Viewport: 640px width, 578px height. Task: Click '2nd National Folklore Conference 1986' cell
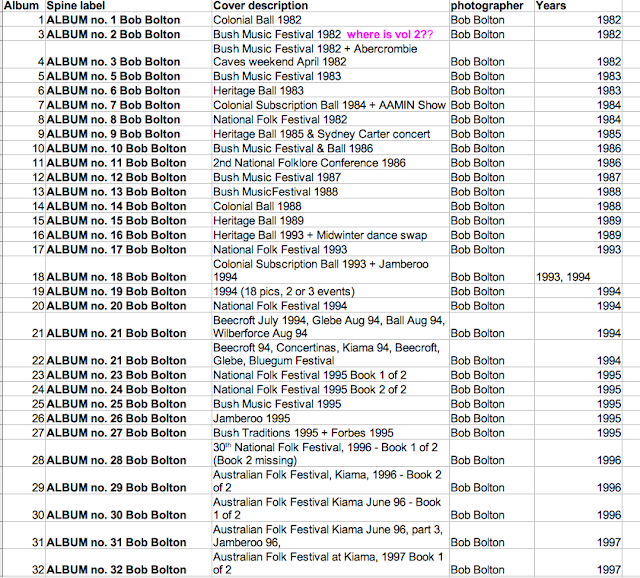coord(330,163)
